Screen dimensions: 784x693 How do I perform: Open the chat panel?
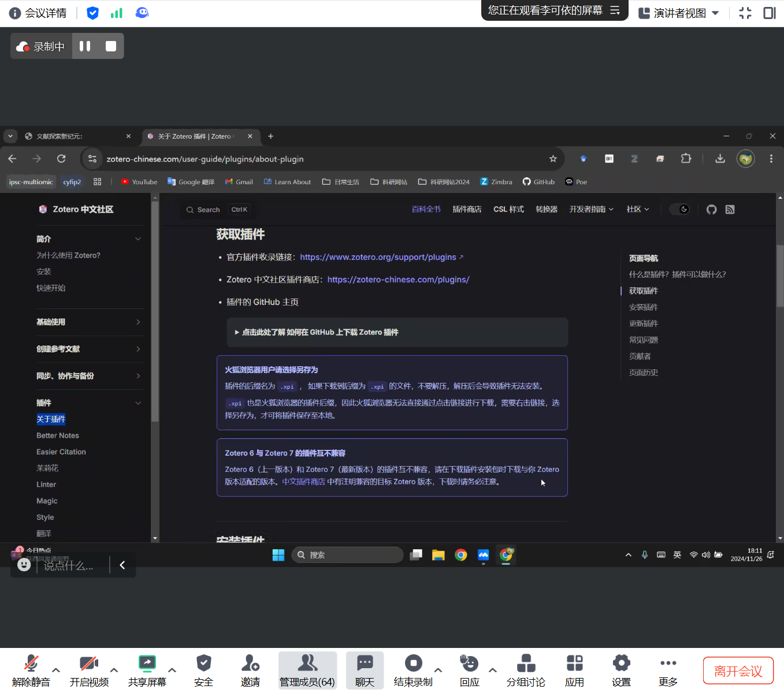[365, 670]
